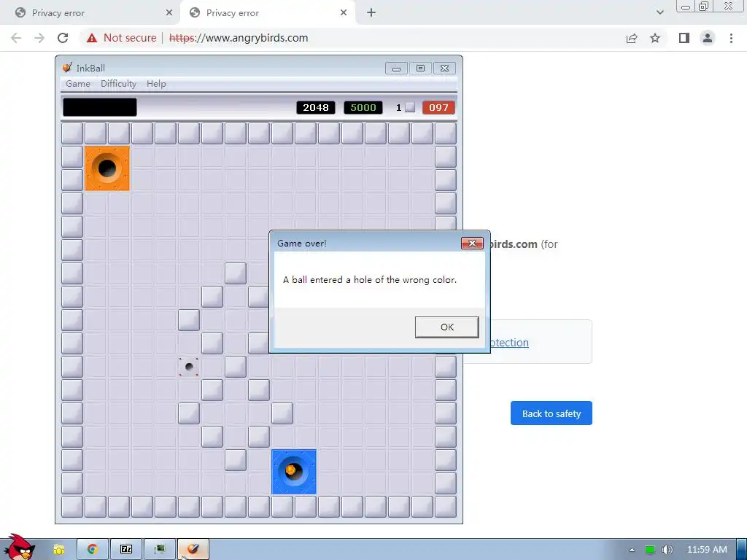This screenshot has width=747, height=560.
Task: Click the partially hidden protection link
Action: 509,343
